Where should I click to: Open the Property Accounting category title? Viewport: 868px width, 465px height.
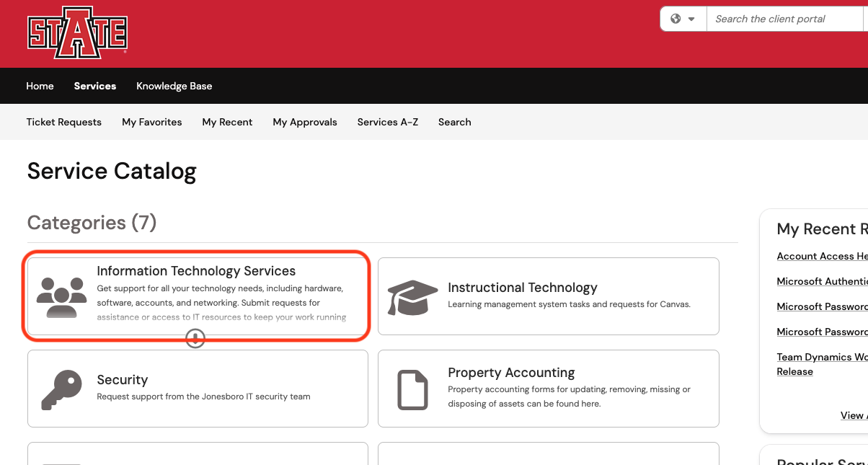pos(512,373)
